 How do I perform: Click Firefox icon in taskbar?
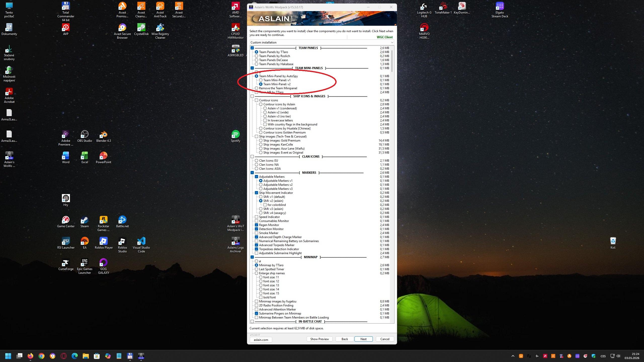click(x=30, y=356)
